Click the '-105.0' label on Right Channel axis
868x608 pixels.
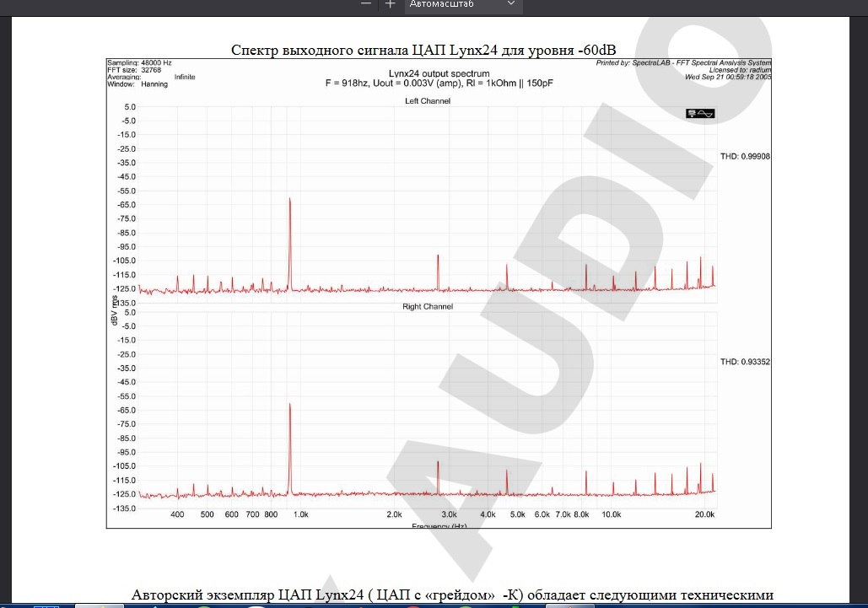coord(124,466)
